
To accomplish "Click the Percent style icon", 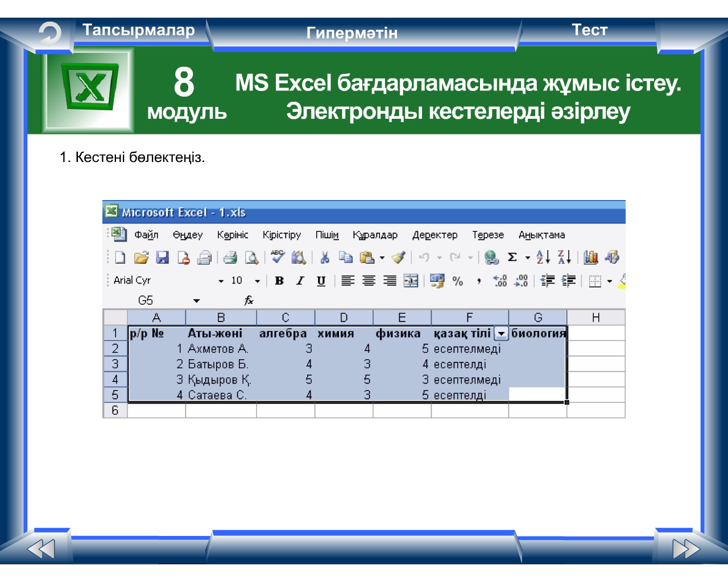I will pos(458,281).
